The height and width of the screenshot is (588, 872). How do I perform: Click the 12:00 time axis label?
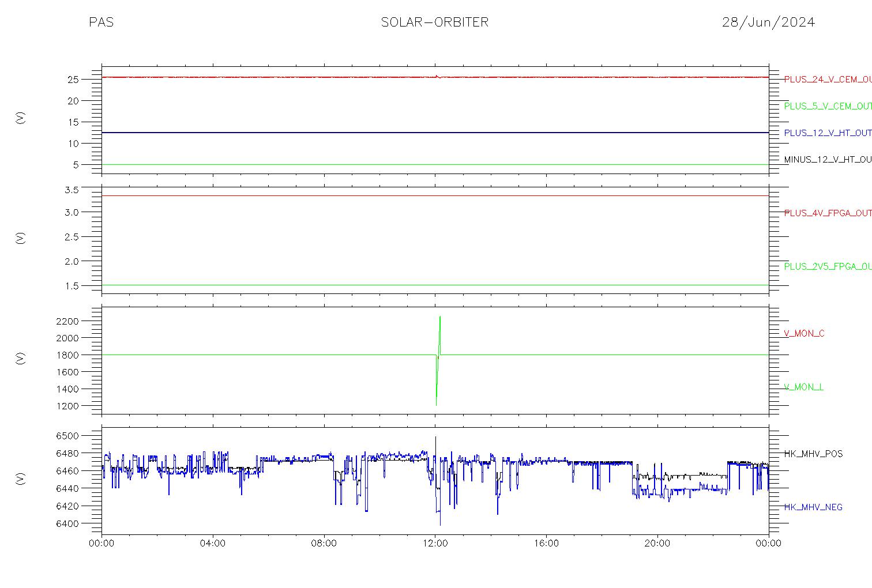[435, 544]
